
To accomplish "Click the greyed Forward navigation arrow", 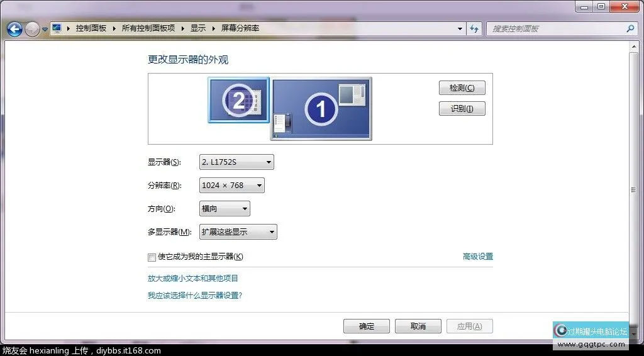I will [x=31, y=29].
